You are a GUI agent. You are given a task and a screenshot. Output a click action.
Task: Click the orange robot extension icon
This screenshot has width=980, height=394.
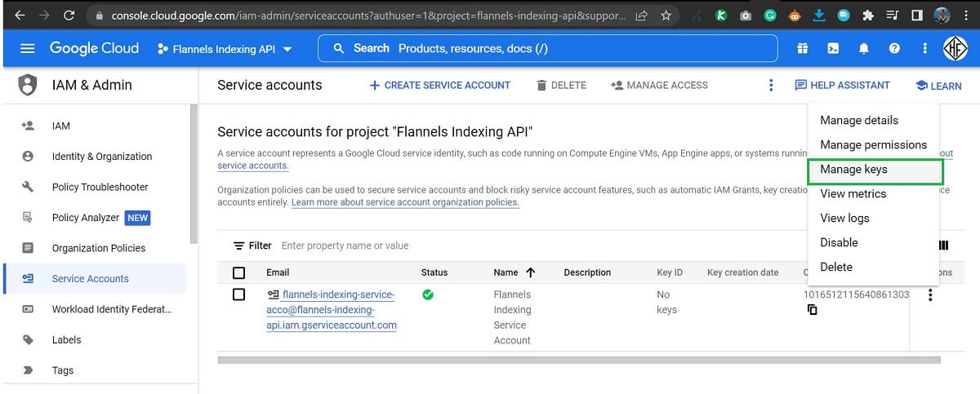point(795,15)
